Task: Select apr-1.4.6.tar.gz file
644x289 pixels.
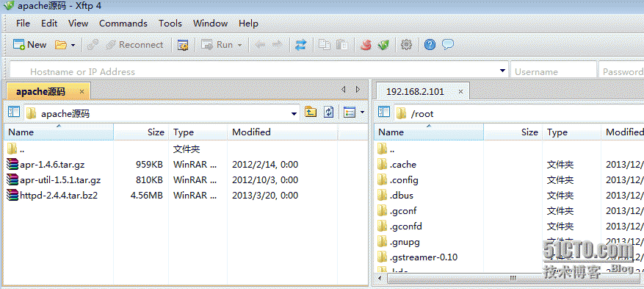Action: coord(46,165)
